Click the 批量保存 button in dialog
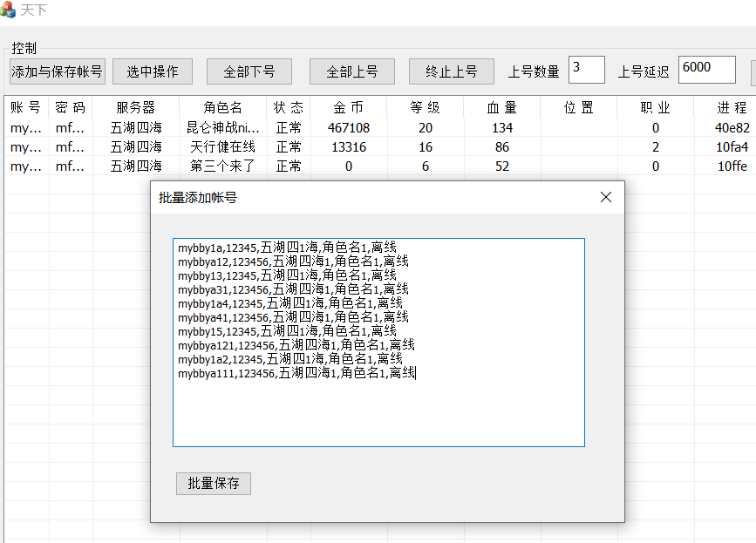Image resolution: width=756 pixels, height=543 pixels. pyautogui.click(x=213, y=483)
